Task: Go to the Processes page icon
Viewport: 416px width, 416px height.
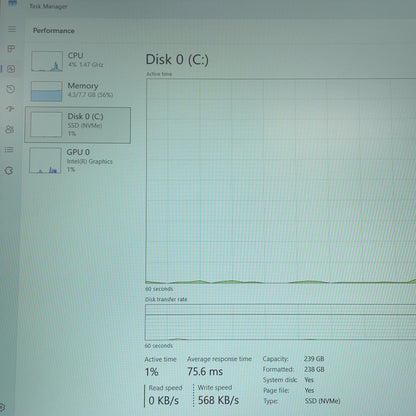Action: click(11, 49)
